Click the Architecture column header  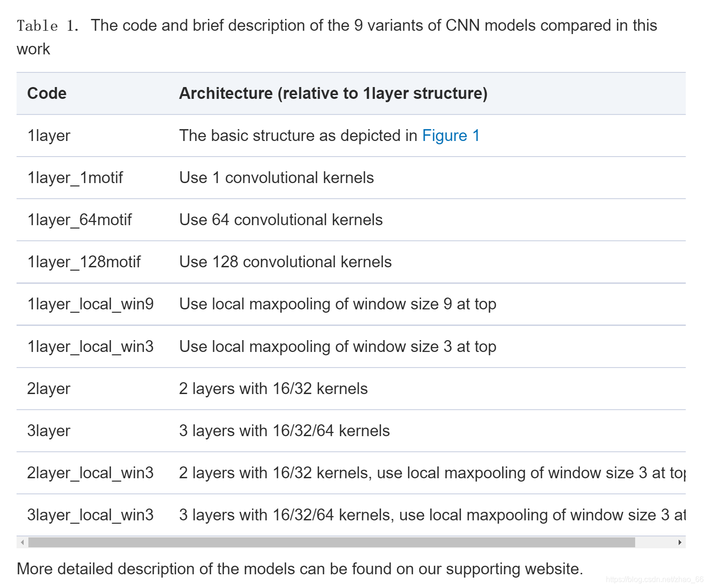click(x=333, y=94)
